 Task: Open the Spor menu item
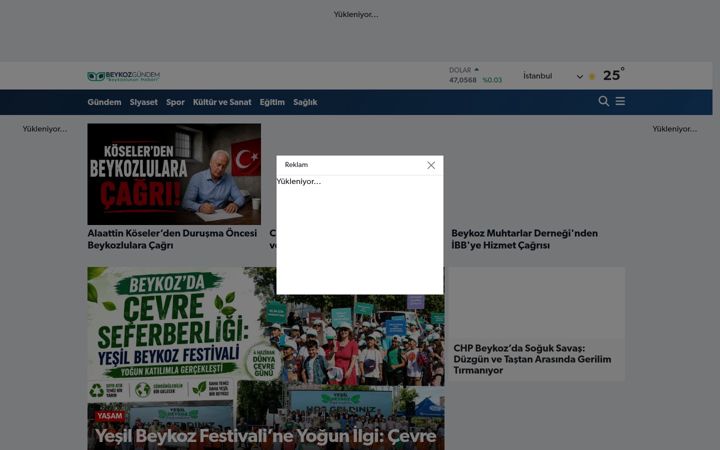click(x=175, y=102)
